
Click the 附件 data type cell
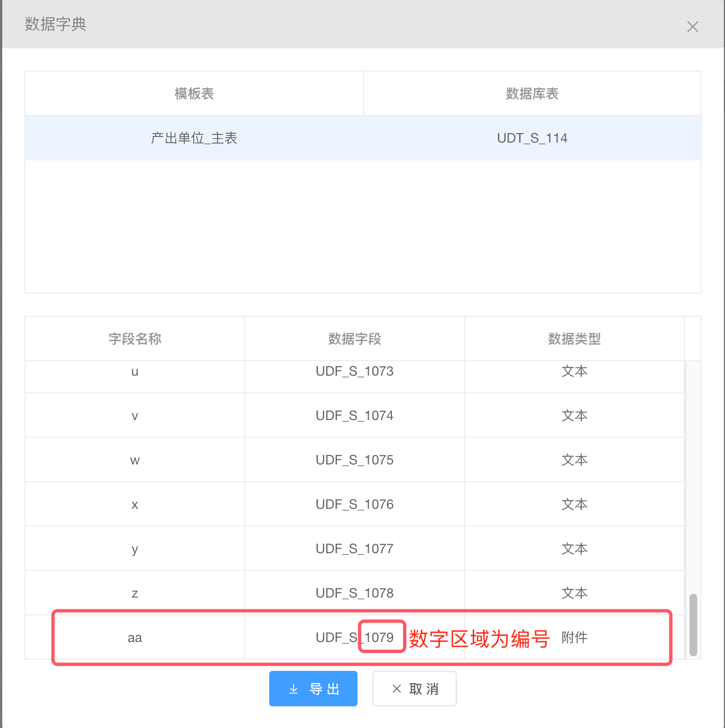pyautogui.click(x=575, y=638)
